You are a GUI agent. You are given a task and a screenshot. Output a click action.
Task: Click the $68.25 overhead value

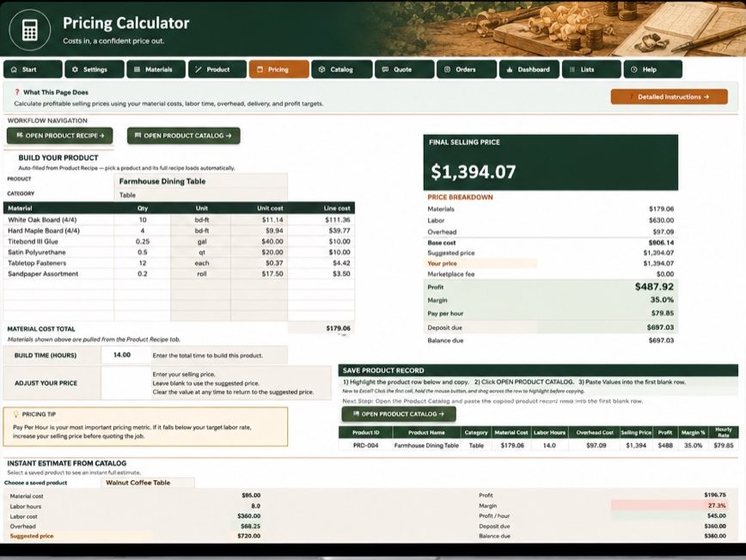[x=250, y=526]
